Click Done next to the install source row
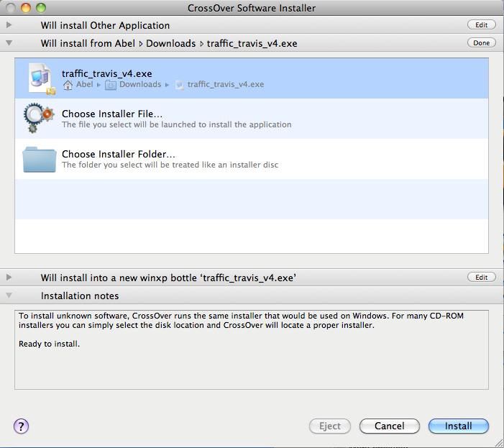The image size is (504, 448). [x=481, y=42]
